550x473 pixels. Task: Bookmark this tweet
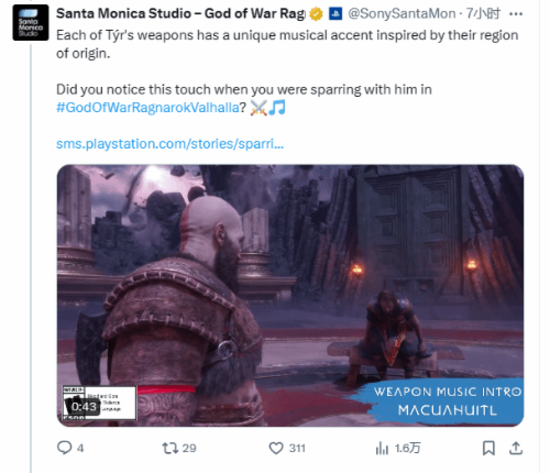tap(489, 448)
